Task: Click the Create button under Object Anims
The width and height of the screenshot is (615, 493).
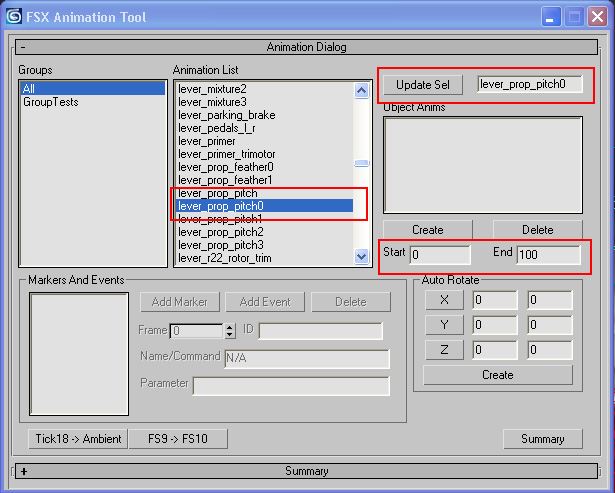Action: (x=427, y=230)
